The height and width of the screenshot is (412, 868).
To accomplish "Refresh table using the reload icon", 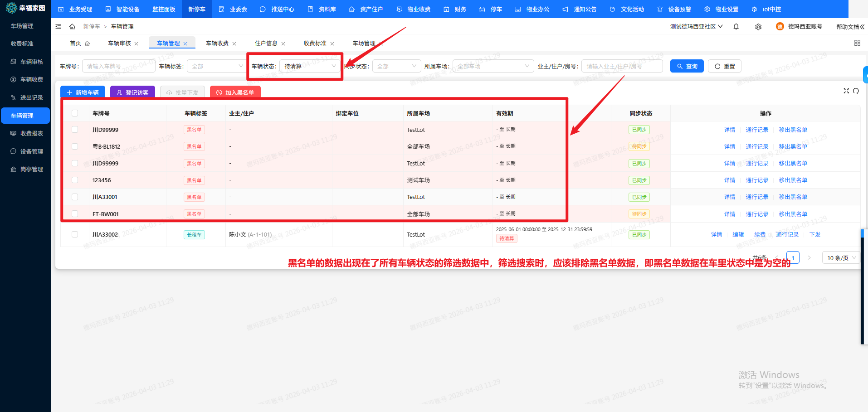I will point(856,91).
